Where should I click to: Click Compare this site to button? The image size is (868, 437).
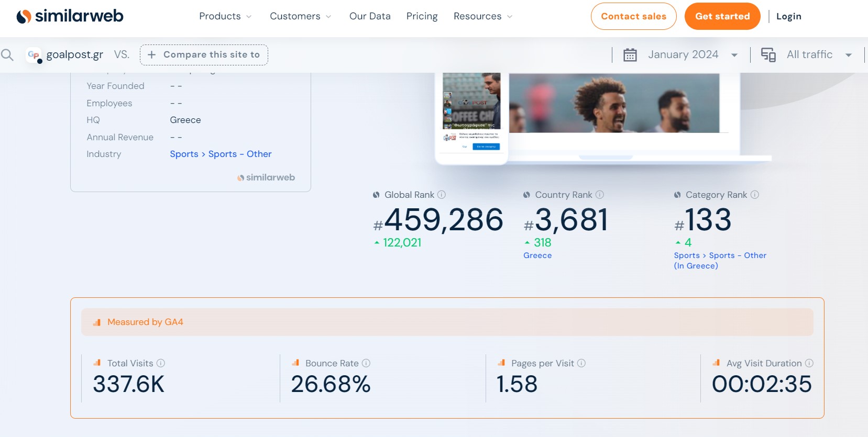pyautogui.click(x=204, y=55)
